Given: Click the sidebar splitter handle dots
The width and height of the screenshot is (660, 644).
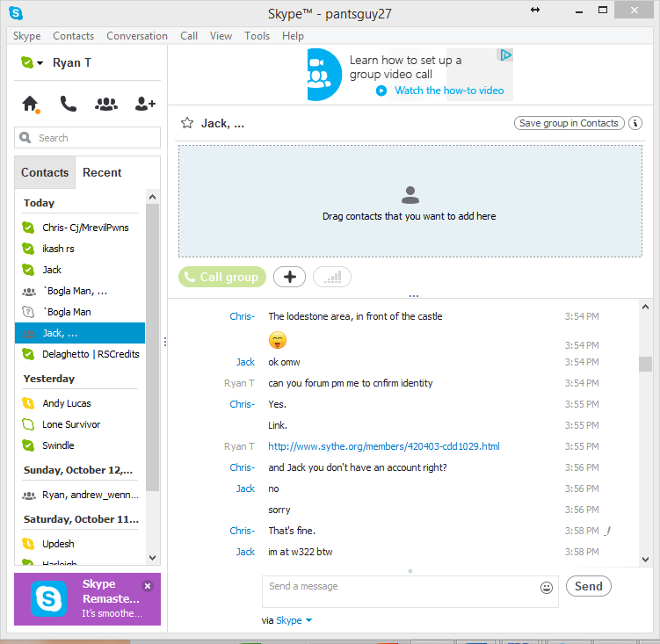Looking at the screenshot, I should [165, 342].
